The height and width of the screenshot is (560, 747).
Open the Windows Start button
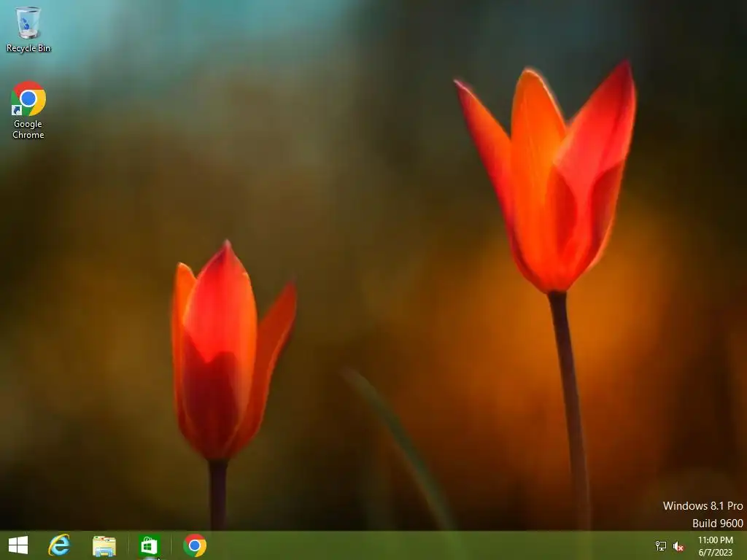(x=18, y=545)
